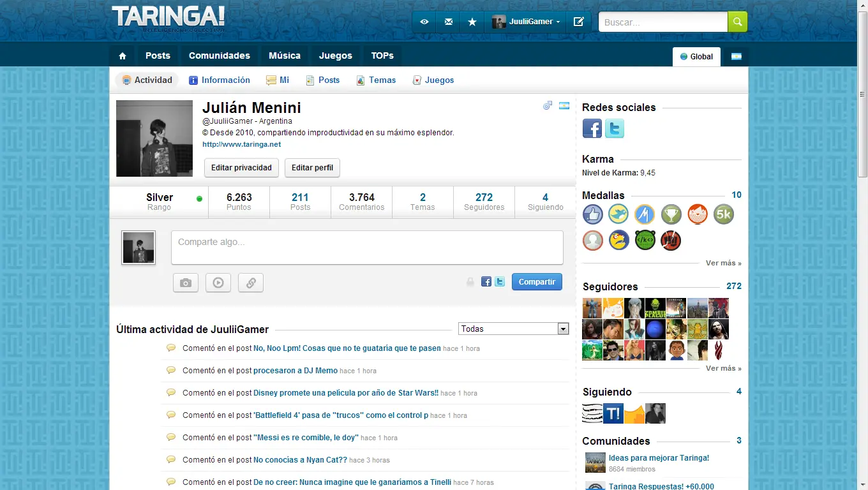This screenshot has width=868, height=490.
Task: Attach a photo with the camera icon
Action: pyautogui.click(x=186, y=283)
